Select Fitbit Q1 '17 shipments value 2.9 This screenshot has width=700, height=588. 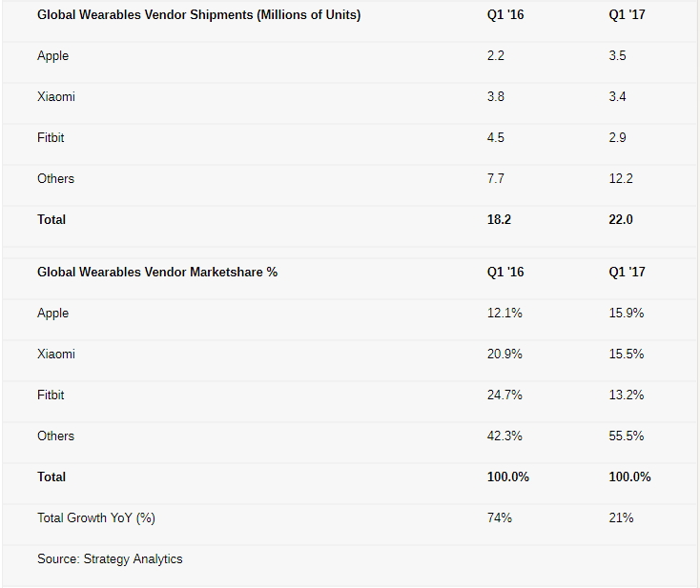click(617, 138)
